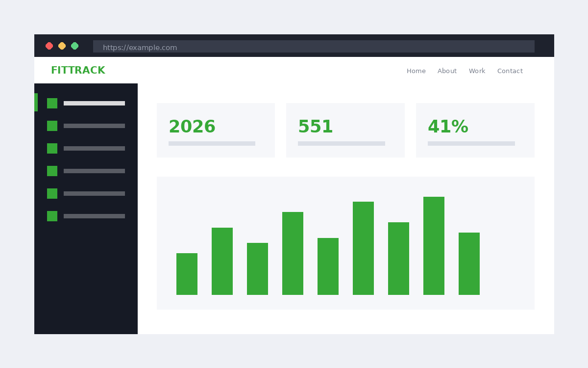Click the 551 stat card
The height and width of the screenshot is (368, 588).
pos(345,130)
